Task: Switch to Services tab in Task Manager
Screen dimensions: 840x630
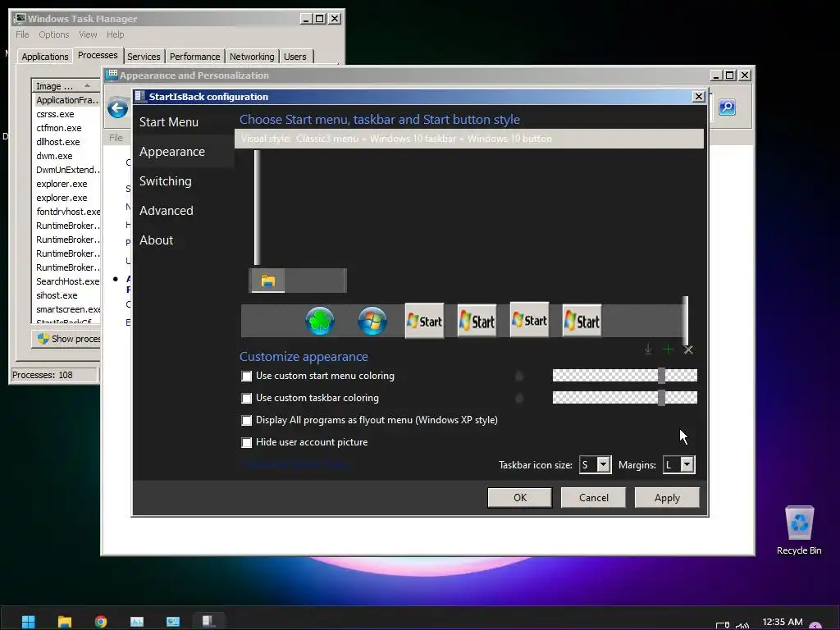Action: point(144,57)
